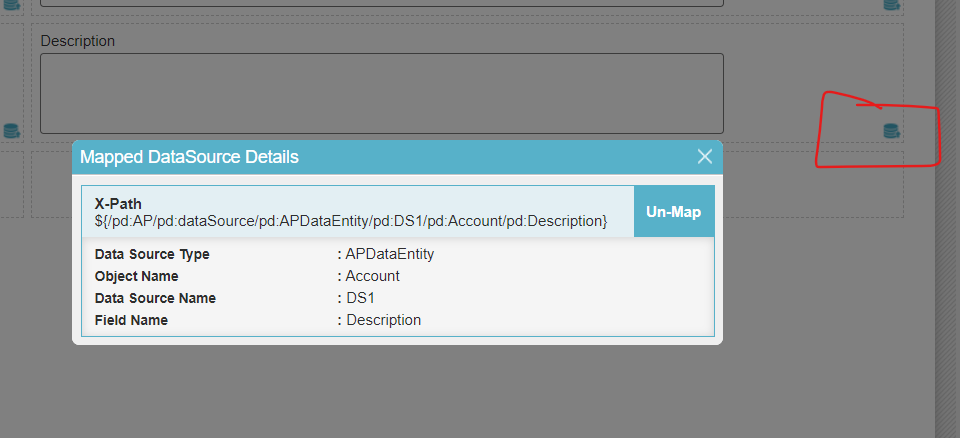Click the Account object name value
This screenshot has height=438, width=960.
tap(372, 276)
